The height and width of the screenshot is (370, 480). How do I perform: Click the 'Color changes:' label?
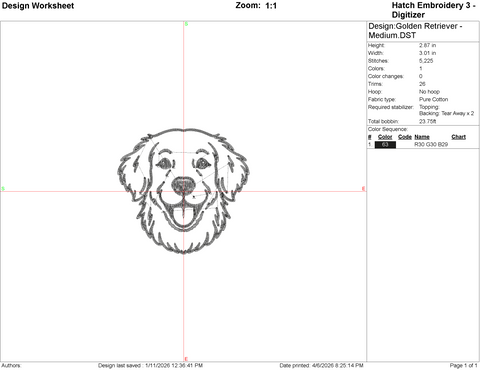(386, 76)
